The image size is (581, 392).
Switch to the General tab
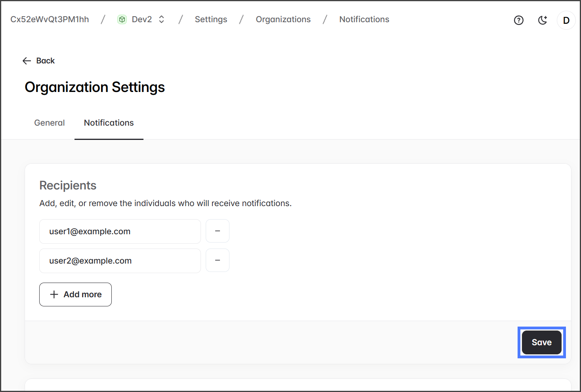pyautogui.click(x=50, y=123)
